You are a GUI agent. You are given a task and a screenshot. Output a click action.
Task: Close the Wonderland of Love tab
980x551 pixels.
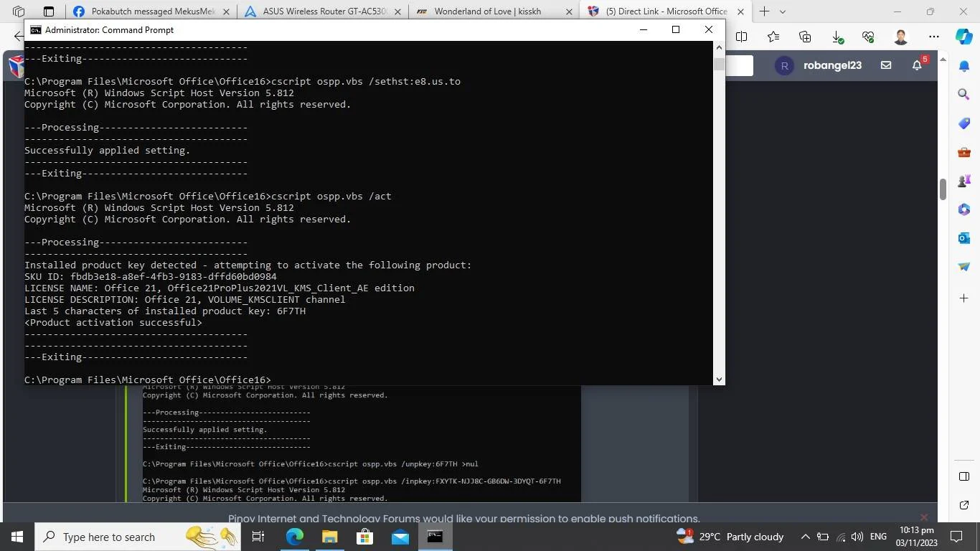pyautogui.click(x=569, y=11)
